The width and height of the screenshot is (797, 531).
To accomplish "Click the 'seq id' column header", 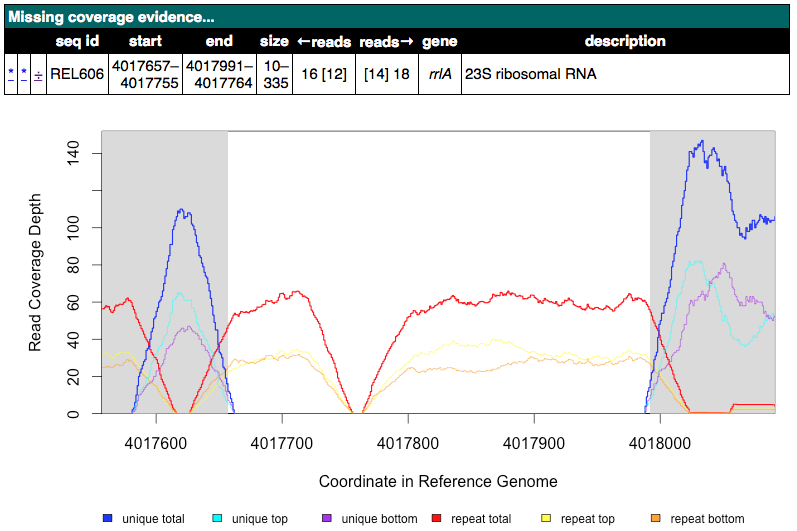I will (x=77, y=41).
